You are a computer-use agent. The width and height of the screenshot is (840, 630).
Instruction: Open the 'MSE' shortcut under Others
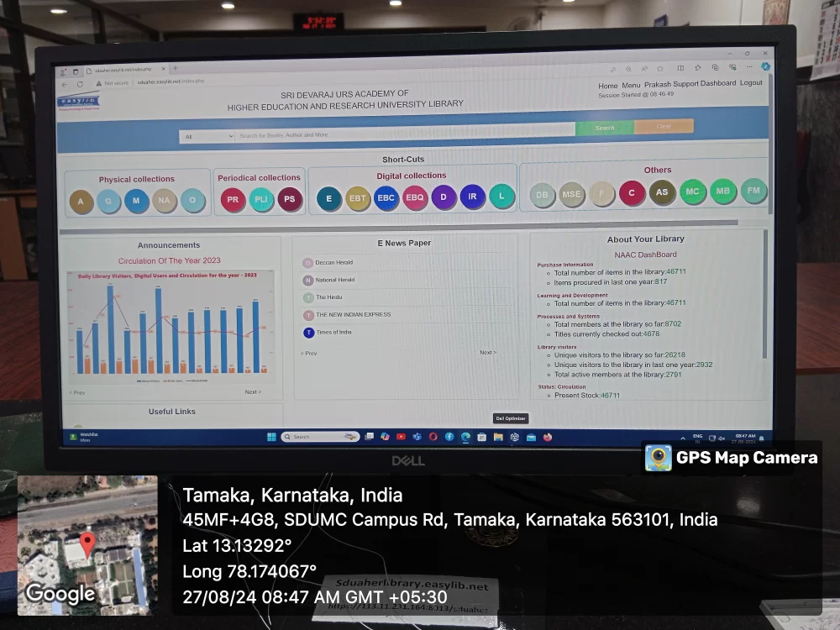[x=571, y=195]
